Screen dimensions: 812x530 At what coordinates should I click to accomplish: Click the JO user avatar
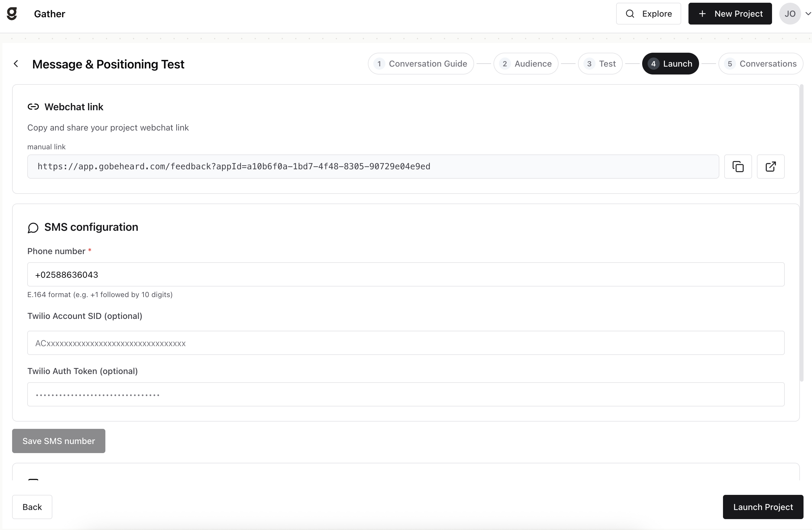[x=790, y=14]
